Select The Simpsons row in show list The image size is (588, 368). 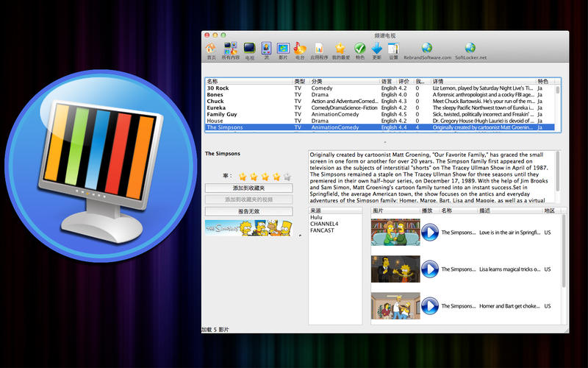(380, 127)
